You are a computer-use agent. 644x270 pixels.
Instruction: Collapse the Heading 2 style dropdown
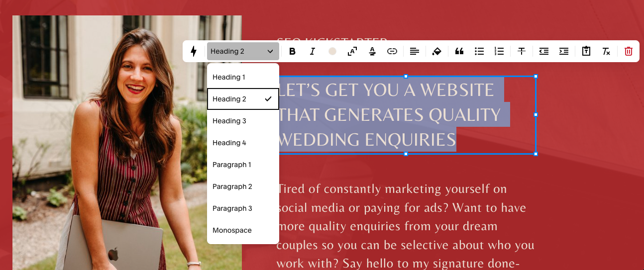pos(243,51)
